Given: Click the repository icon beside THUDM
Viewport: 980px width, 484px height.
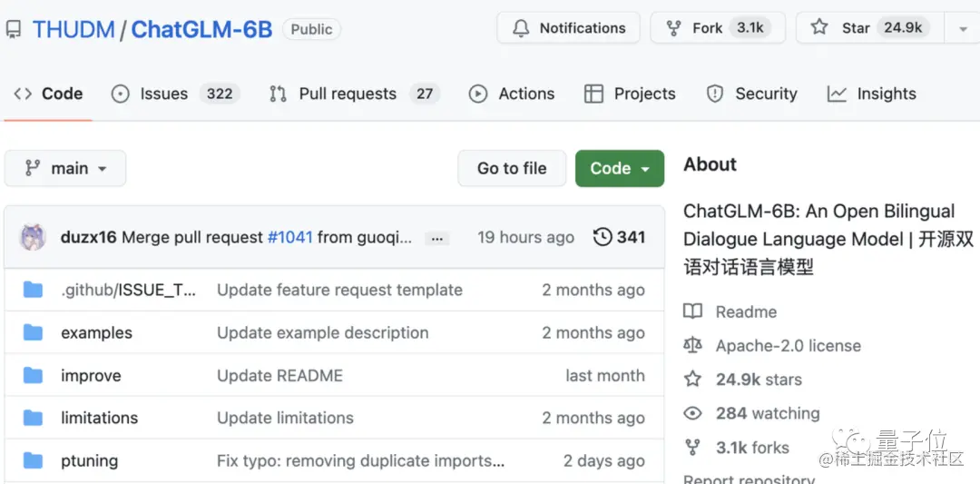Looking at the screenshot, I should pyautogui.click(x=14, y=29).
